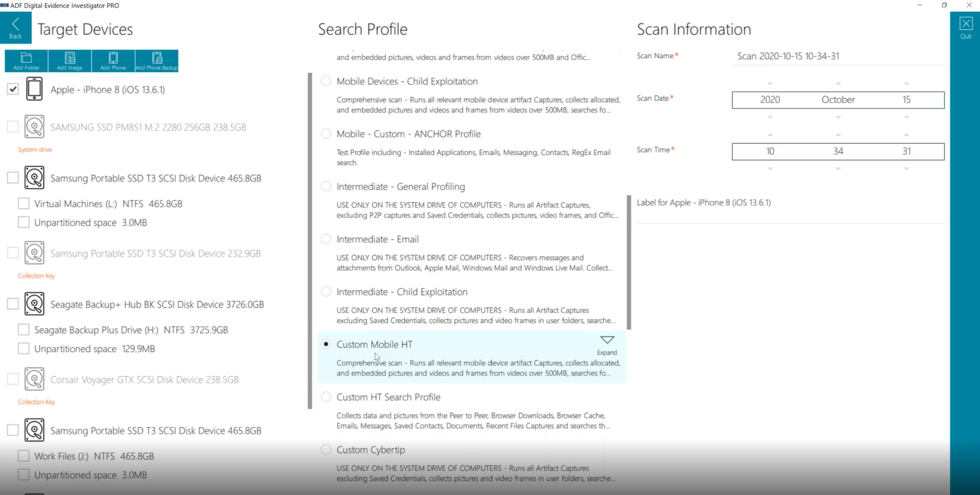Select the iPhone 8 phone device icon
Screen dimensions: 980x495
(x=34, y=89)
